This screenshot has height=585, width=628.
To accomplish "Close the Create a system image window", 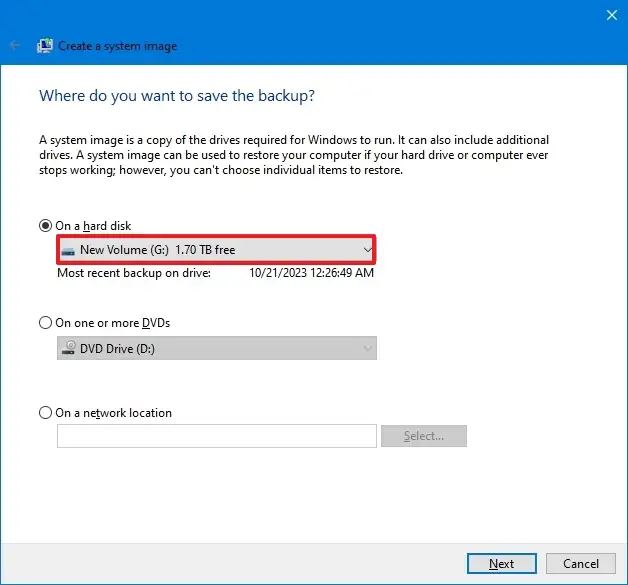I will 612,14.
